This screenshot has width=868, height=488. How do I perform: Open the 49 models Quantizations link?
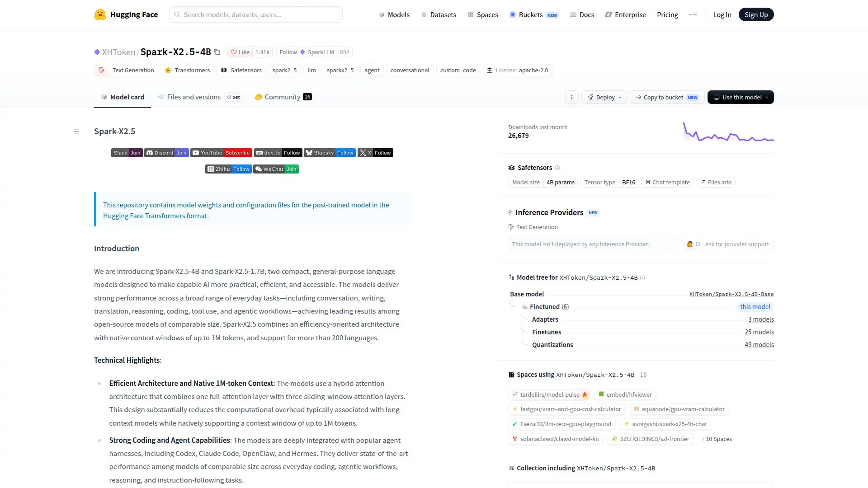tap(759, 345)
